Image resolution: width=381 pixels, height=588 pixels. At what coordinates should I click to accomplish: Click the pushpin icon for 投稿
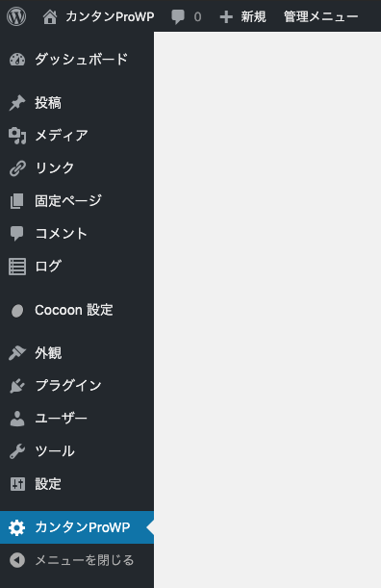point(17,103)
